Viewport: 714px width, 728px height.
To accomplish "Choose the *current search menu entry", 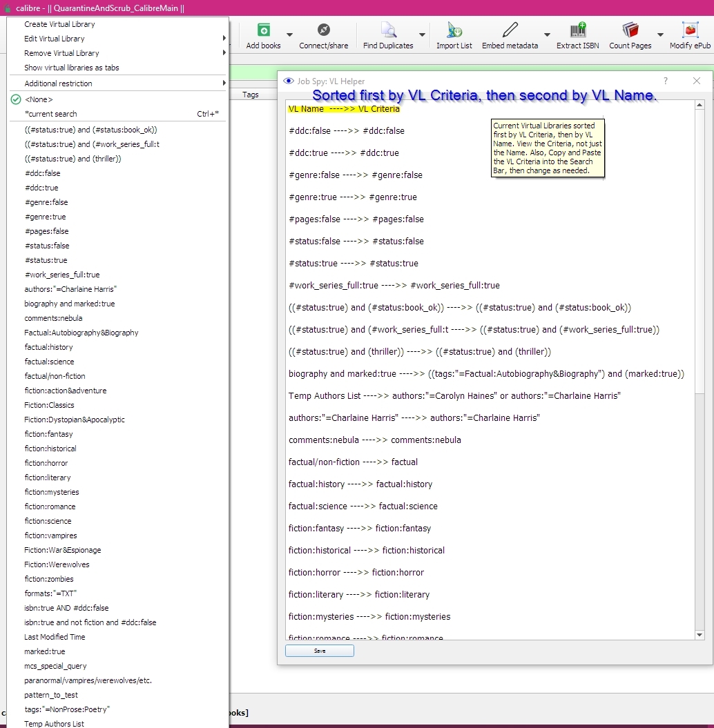I will (x=118, y=114).
